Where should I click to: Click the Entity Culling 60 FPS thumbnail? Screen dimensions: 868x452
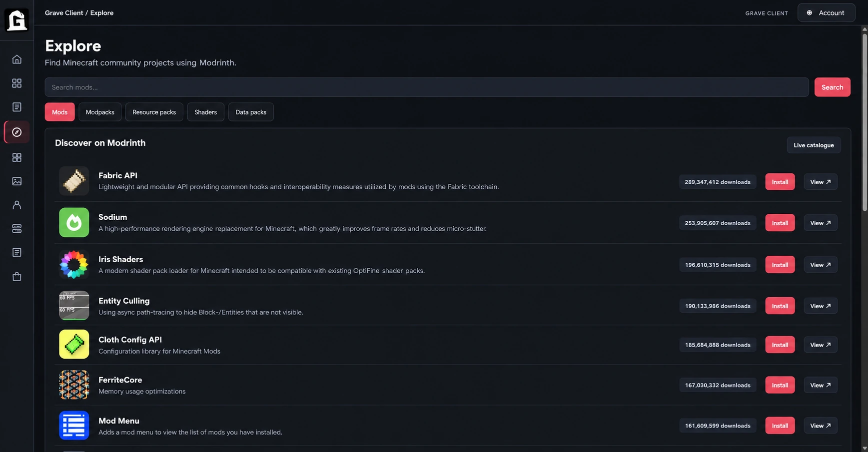(x=74, y=305)
